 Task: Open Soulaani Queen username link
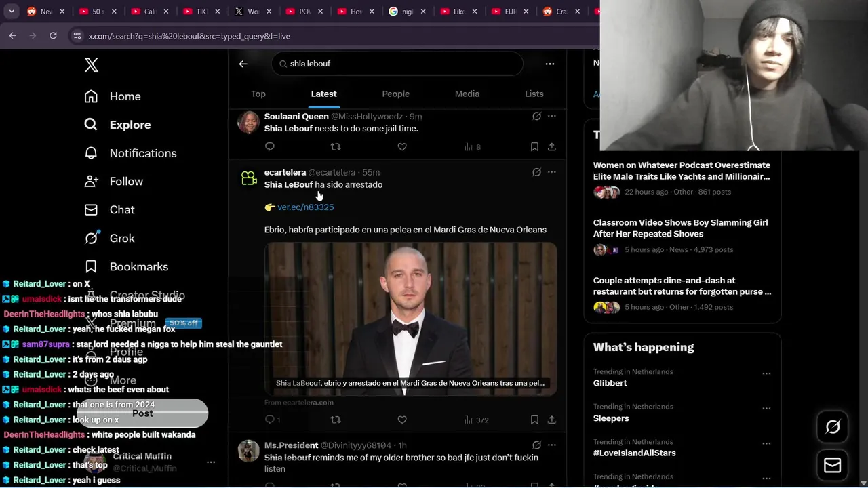tap(296, 117)
